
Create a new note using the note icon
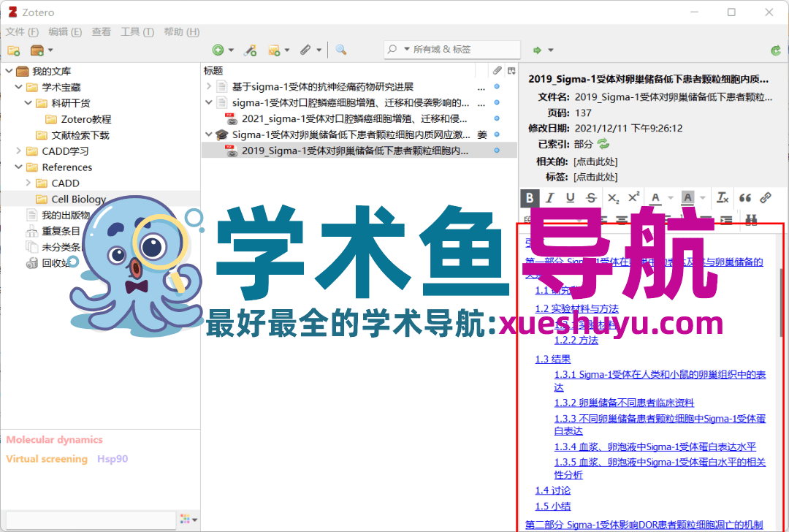click(274, 50)
